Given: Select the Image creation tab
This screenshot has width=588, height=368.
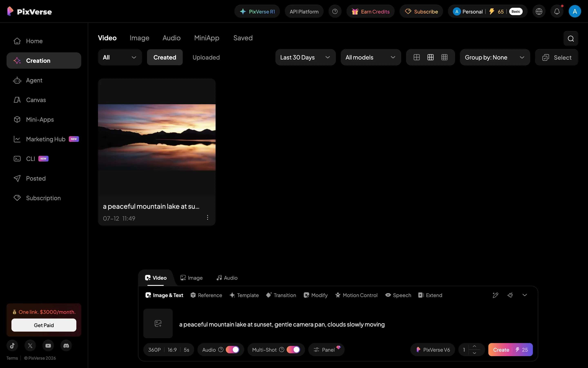Looking at the screenshot, I should pos(192,278).
